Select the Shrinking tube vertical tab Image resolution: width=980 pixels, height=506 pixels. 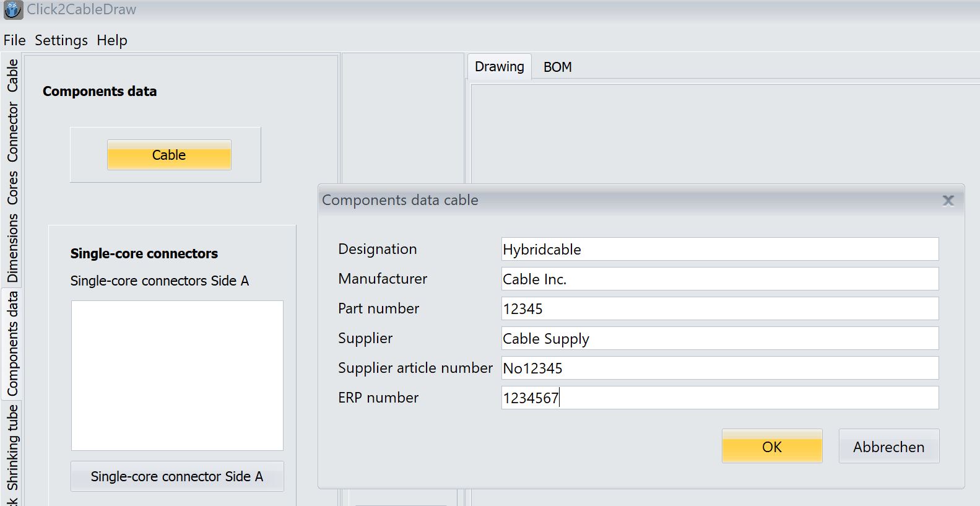pyautogui.click(x=12, y=447)
